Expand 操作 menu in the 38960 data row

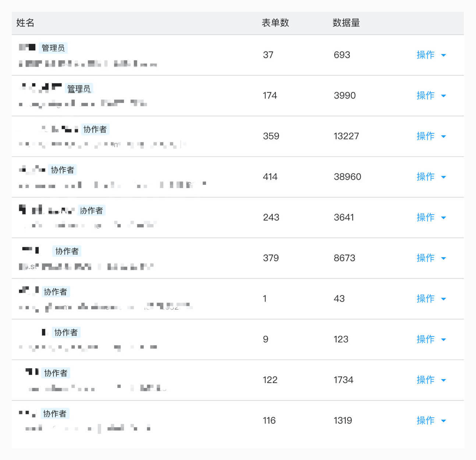click(431, 177)
